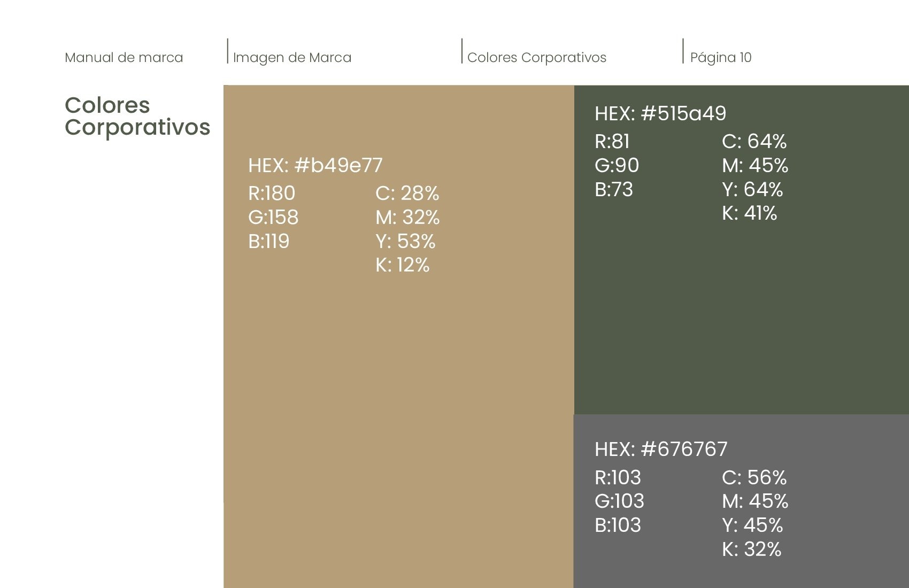
Task: Select "Colores Corporativos" in the header bar
Action: 536,58
